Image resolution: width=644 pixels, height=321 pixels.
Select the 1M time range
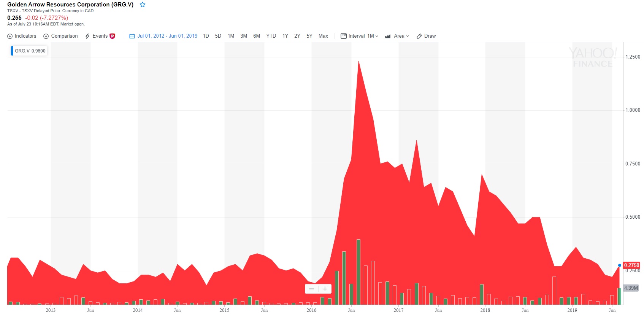231,36
